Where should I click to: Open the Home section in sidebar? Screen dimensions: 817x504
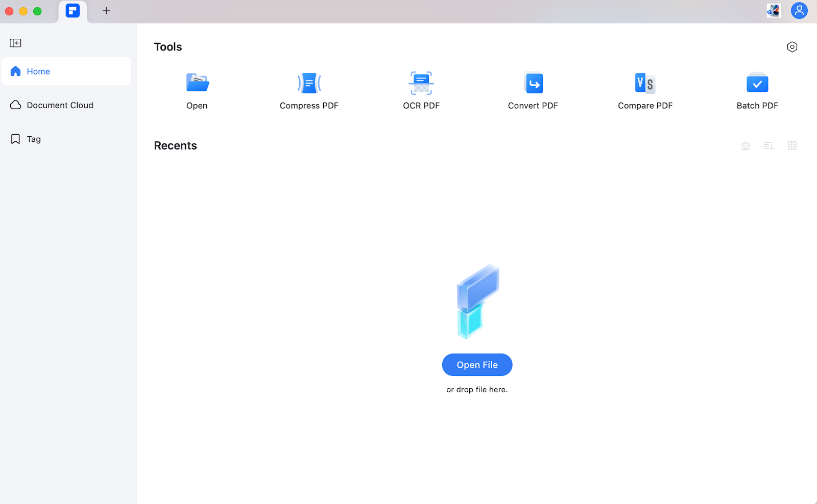click(x=66, y=71)
